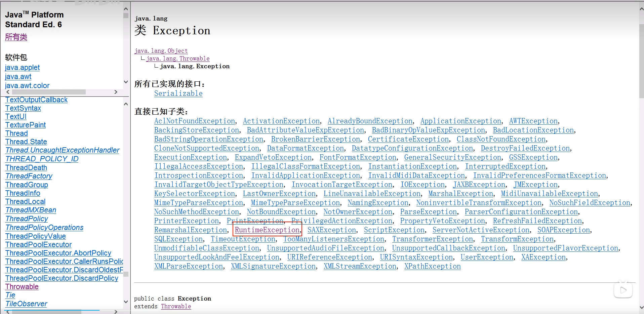Open ThreadPoolExecutor.DiscardPolicy in the class list
This screenshot has width=644, height=314.
pos(62,278)
